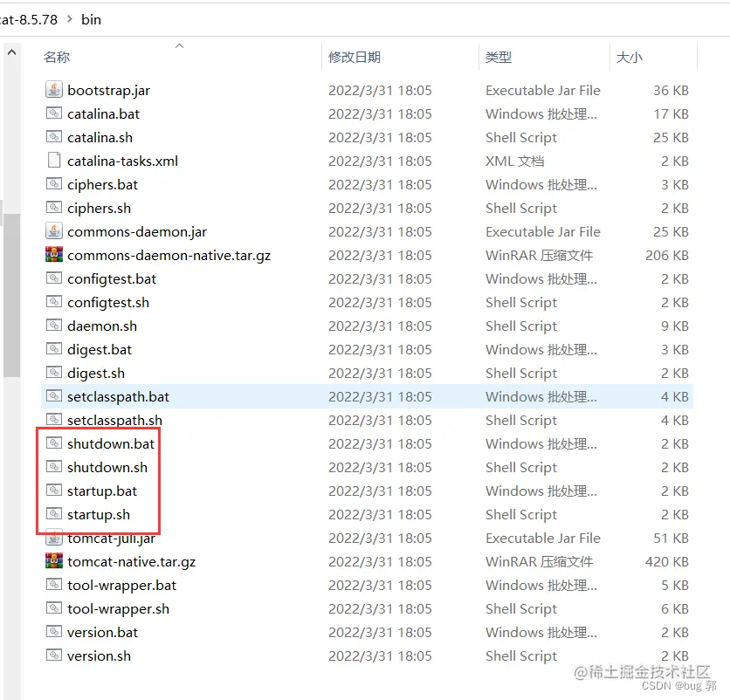Click the catalina.bat file icon
Viewport: 730px width, 700px height.
click(x=54, y=113)
